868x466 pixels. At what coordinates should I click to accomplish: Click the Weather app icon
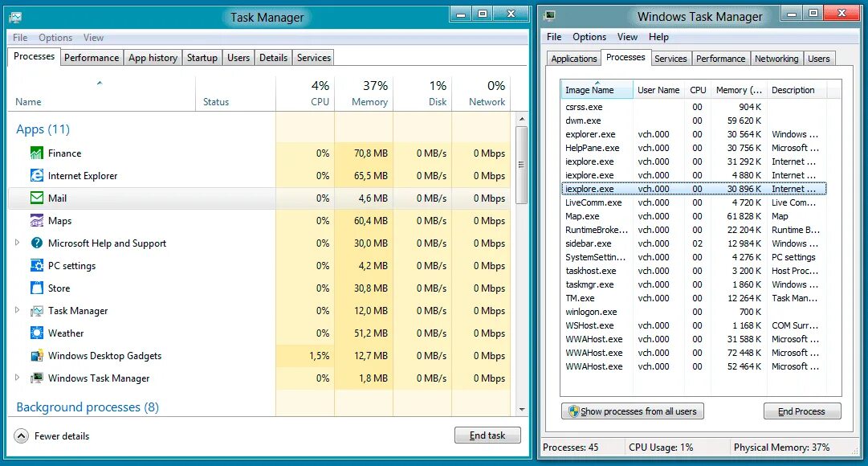(37, 333)
